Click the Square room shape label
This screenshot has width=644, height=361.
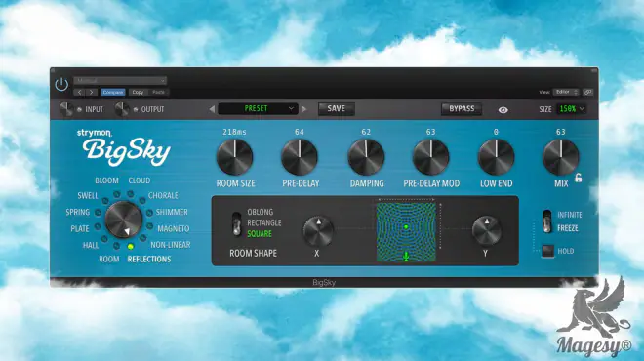(x=260, y=234)
